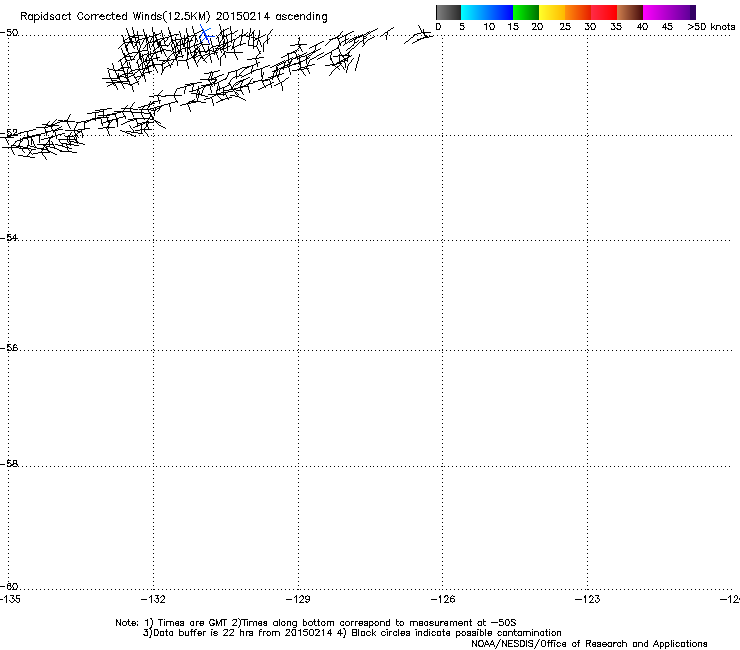Viewport: 740px width, 650px height.
Task: Click the legend tick label '10'
Action: pos(489,27)
